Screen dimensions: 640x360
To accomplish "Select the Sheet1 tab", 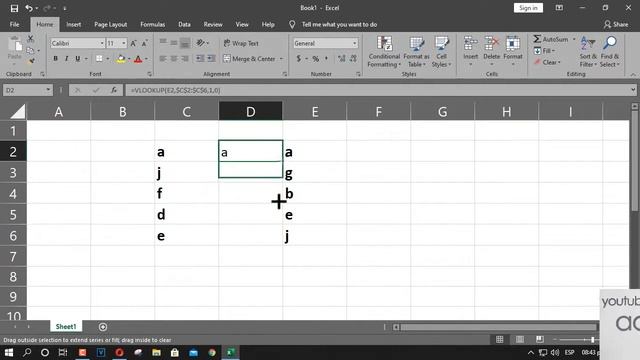I will pos(66,327).
